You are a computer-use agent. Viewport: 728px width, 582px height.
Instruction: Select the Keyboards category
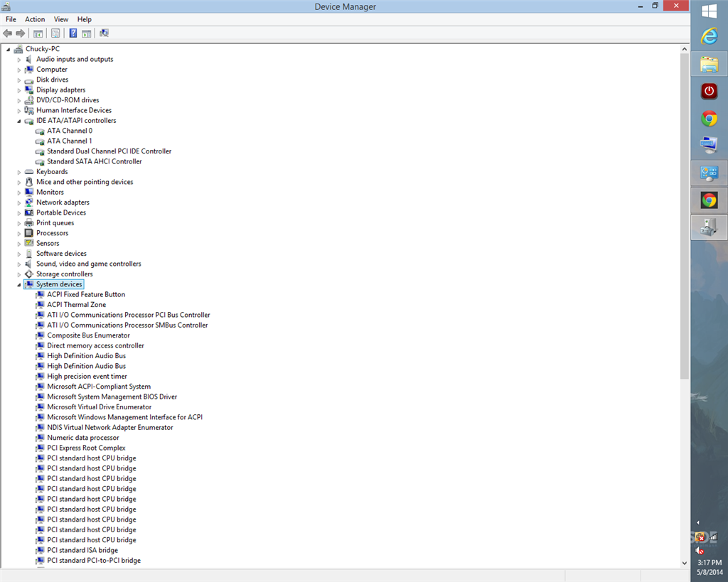pyautogui.click(x=52, y=171)
